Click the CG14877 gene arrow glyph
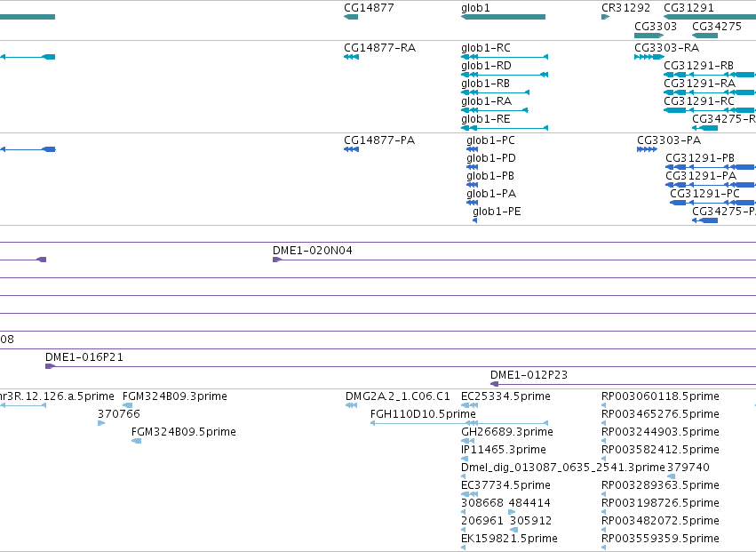The image size is (756, 552). 351,17
